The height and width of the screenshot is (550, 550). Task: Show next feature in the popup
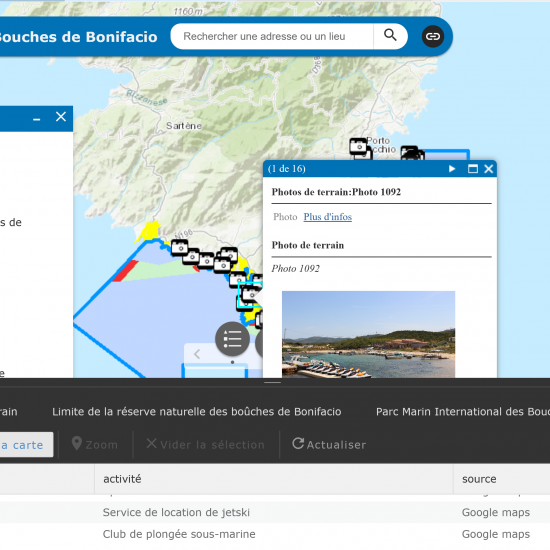452,169
